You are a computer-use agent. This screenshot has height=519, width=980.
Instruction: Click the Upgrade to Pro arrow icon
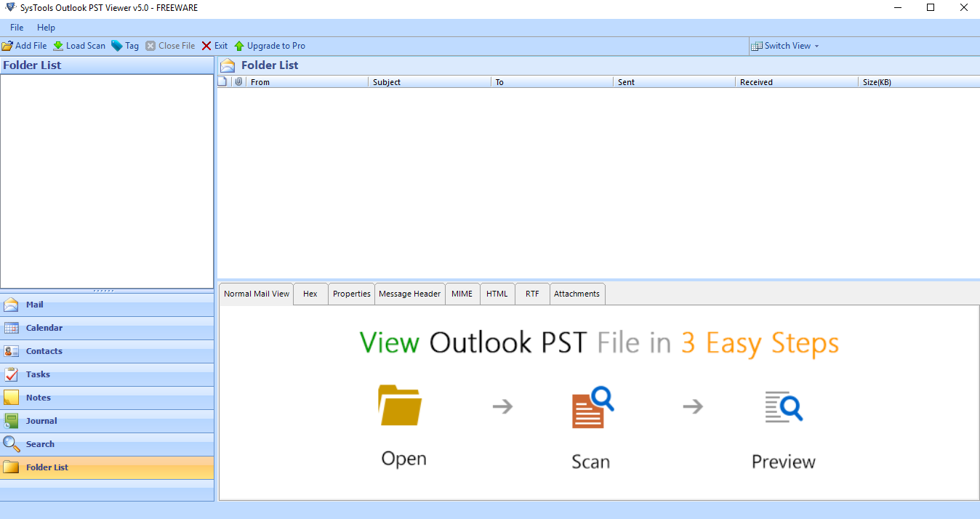239,46
